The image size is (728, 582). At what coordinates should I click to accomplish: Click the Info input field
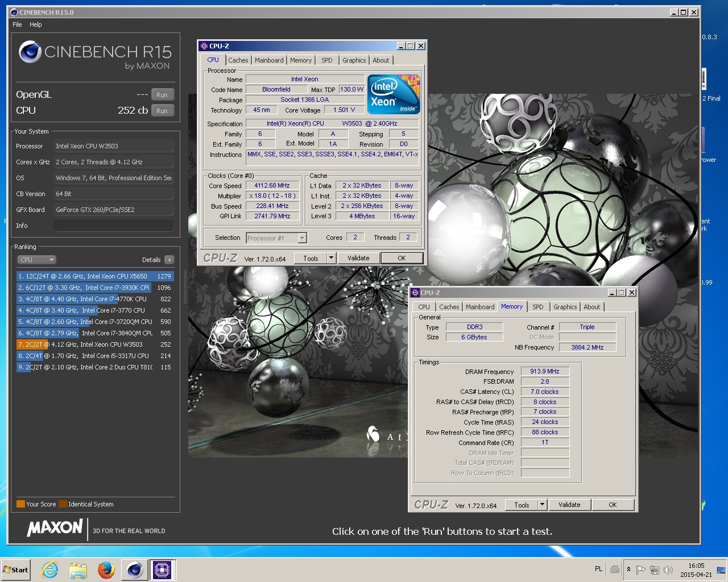(x=114, y=226)
